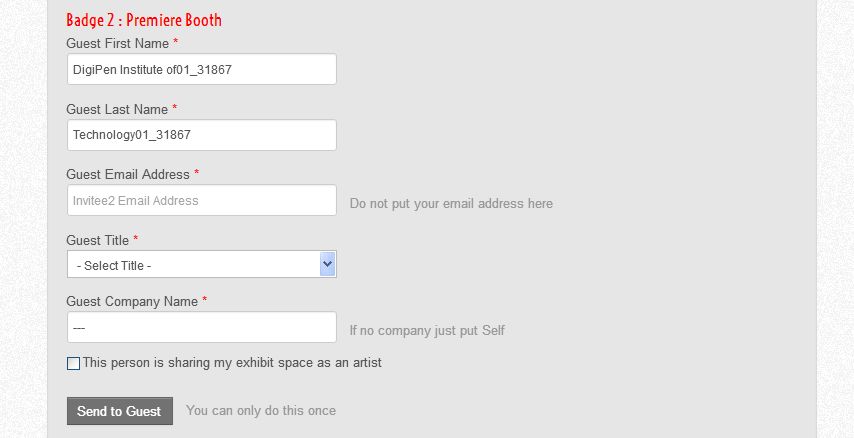Click 'Do not put your email address here' hint
The image size is (854, 438).
[x=451, y=203]
